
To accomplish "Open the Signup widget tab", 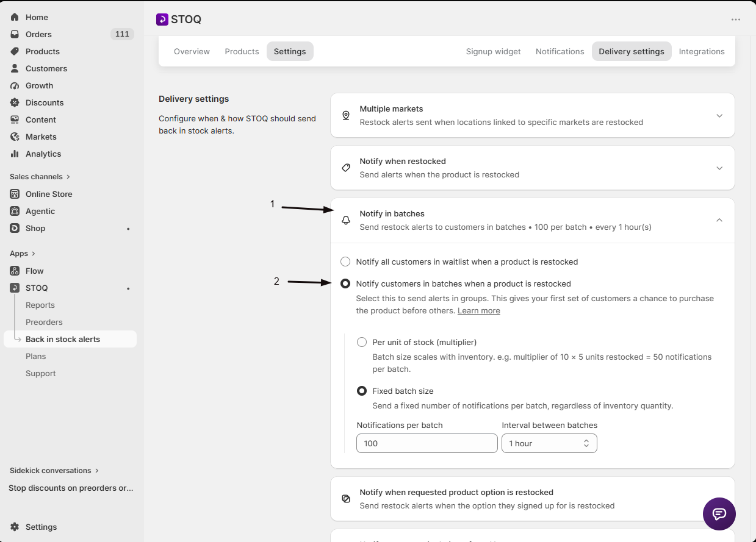I will point(494,51).
